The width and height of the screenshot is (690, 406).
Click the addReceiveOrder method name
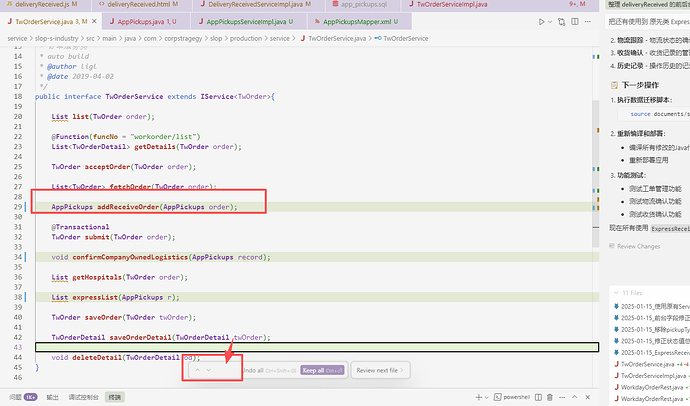128,207
